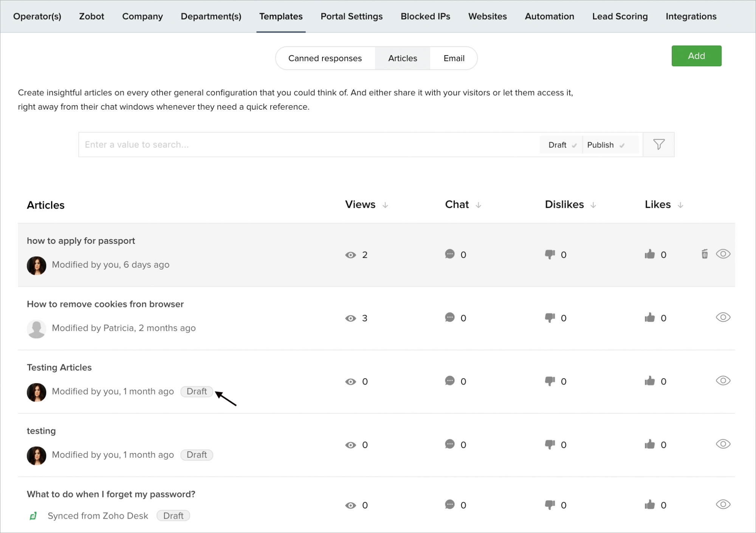Click thumbs-up icon on passport article row
The width and height of the screenshot is (756, 533).
pos(649,254)
